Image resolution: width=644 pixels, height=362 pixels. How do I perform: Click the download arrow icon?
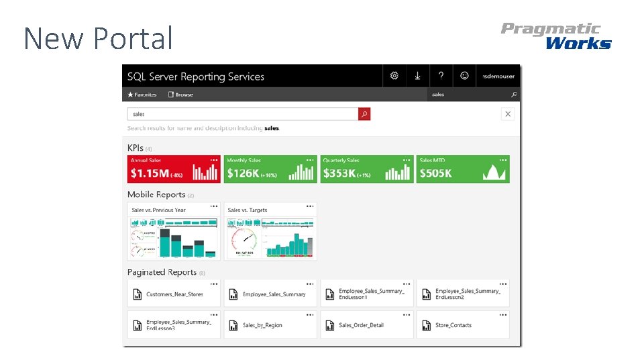click(417, 76)
